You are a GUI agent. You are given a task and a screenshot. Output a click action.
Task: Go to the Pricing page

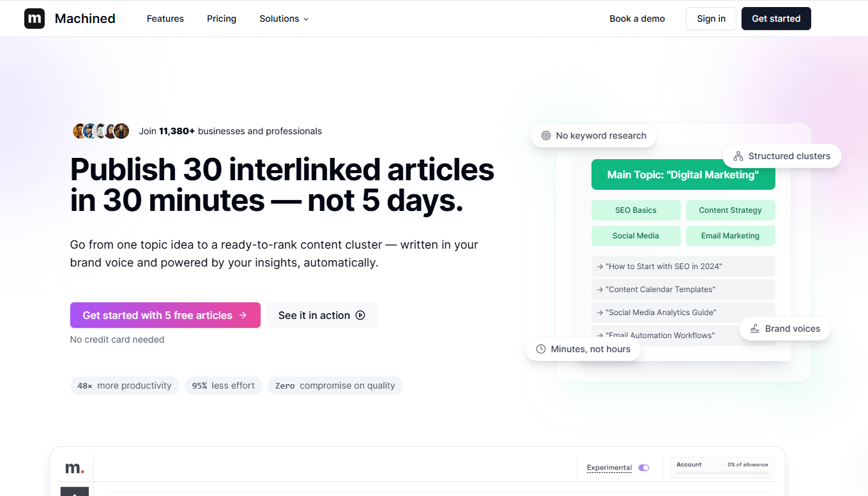pyautogui.click(x=222, y=19)
